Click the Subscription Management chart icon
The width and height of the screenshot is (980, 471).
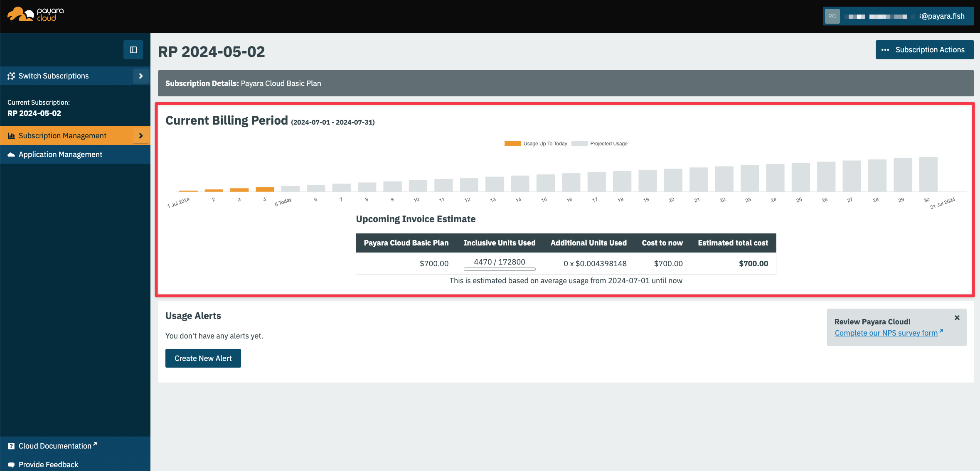[x=11, y=136]
